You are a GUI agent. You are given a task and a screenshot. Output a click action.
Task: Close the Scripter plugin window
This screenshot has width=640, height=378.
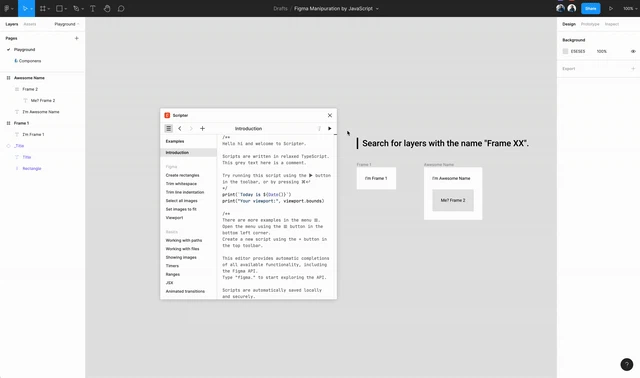(330, 116)
